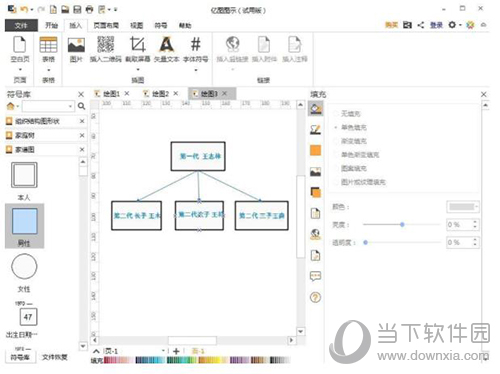Insert a picture (图片)
500x374 pixels.
[76, 49]
